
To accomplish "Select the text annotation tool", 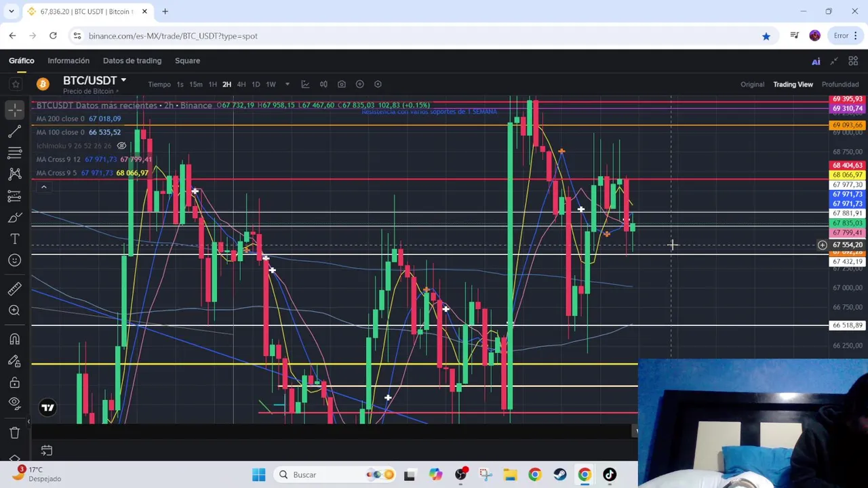I will point(15,239).
